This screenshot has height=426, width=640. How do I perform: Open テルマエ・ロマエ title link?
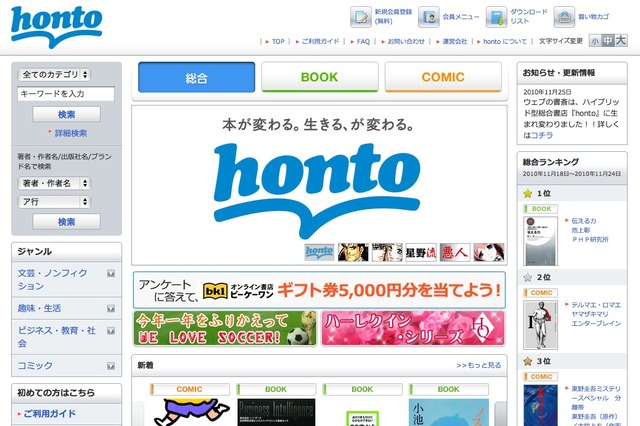(x=596, y=305)
